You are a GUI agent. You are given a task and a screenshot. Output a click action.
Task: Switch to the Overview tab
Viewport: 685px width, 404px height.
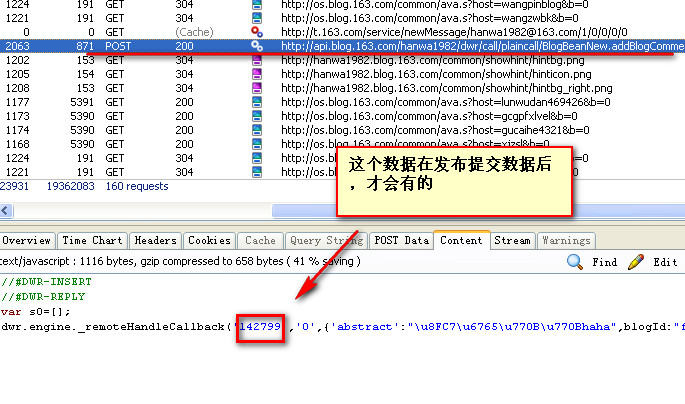point(27,240)
